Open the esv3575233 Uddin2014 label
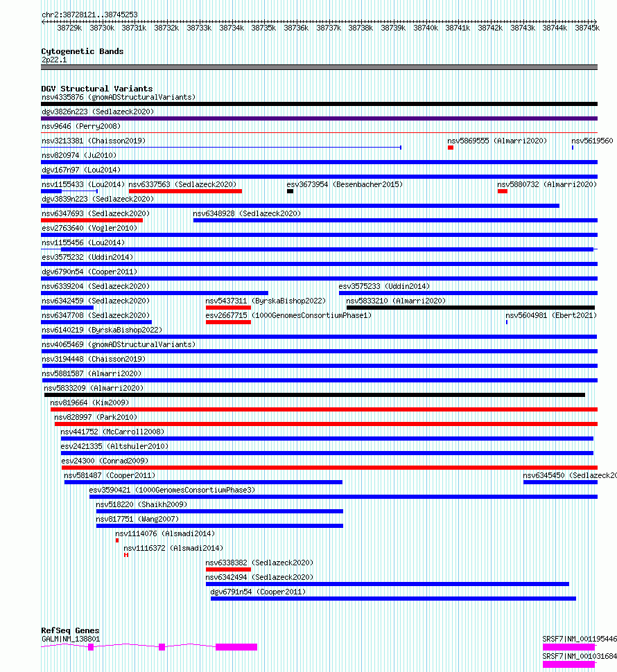 coord(384,287)
